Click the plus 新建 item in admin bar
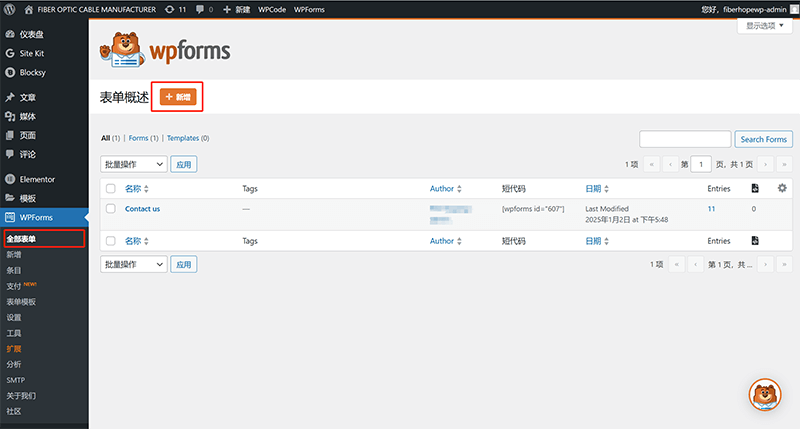The image size is (800, 429). (x=236, y=9)
